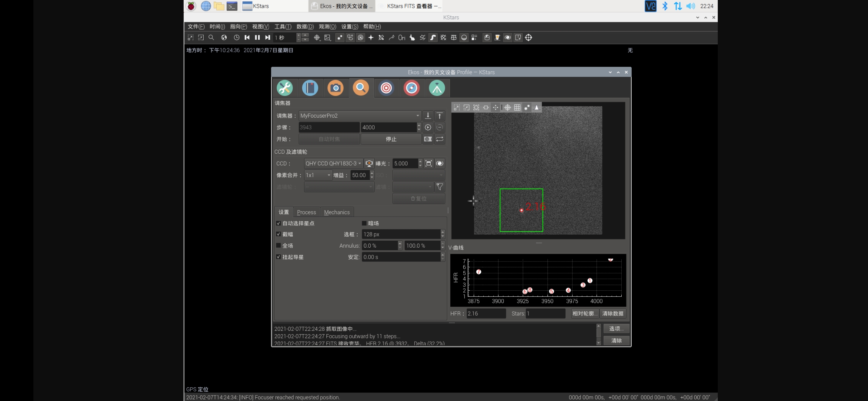Viewport: 868px width, 401px height.
Task: Open filter settings funnel icon
Action: [440, 187]
